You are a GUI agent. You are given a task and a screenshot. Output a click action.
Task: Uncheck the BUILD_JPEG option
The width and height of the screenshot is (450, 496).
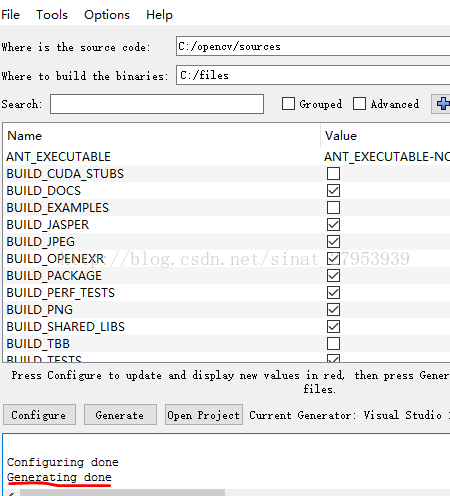(333, 242)
